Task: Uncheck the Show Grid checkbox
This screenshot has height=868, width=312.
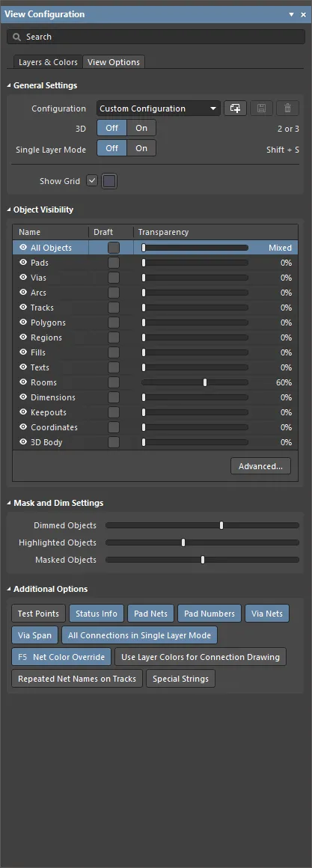Action: tap(92, 181)
